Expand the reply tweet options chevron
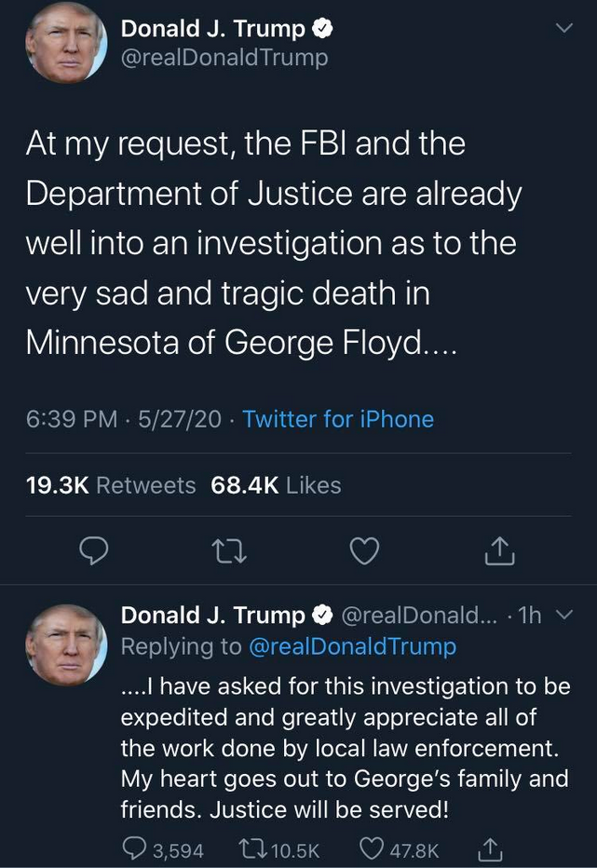 pyautogui.click(x=563, y=614)
